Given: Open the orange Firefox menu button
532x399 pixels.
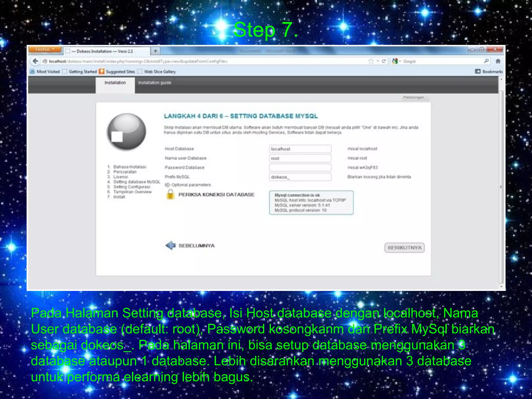Looking at the screenshot, I should pyautogui.click(x=45, y=50).
